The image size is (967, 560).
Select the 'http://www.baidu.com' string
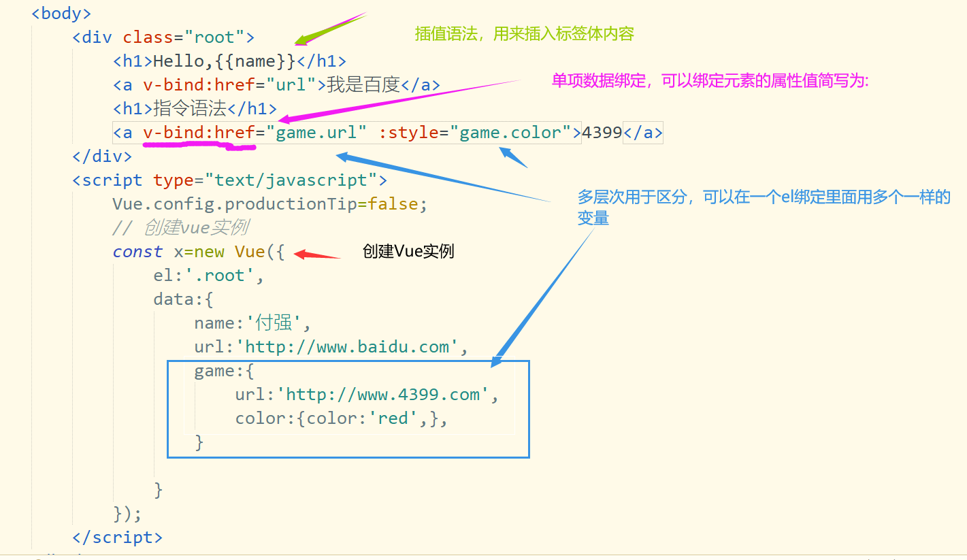(347, 346)
